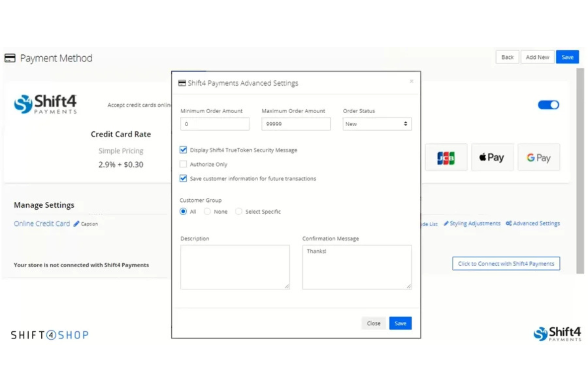Click the Shift4Shop logo at bottom left

49,334
